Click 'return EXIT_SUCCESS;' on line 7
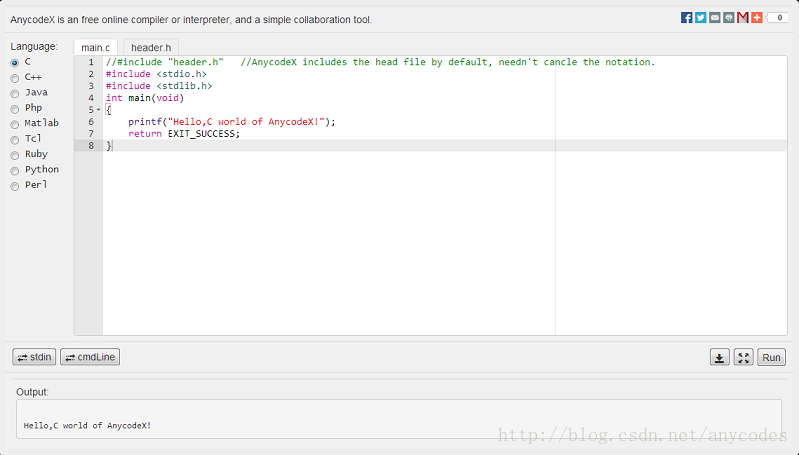This screenshot has width=799, height=455. pos(184,133)
